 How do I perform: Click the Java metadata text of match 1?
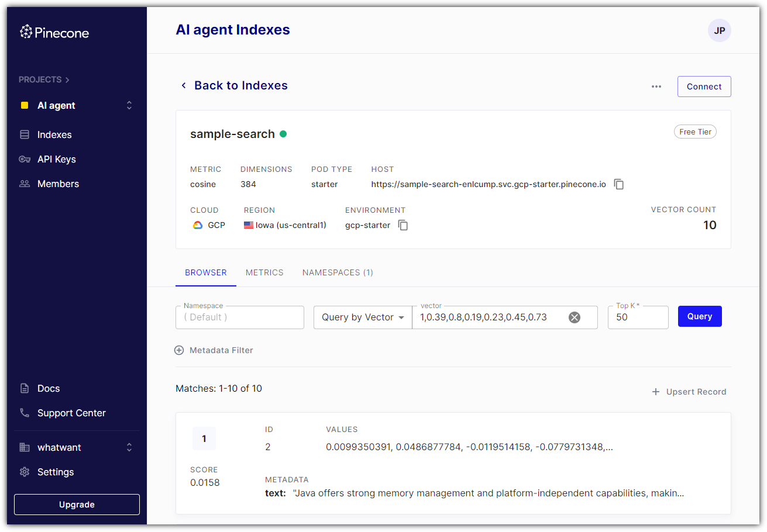pyautogui.click(x=488, y=493)
